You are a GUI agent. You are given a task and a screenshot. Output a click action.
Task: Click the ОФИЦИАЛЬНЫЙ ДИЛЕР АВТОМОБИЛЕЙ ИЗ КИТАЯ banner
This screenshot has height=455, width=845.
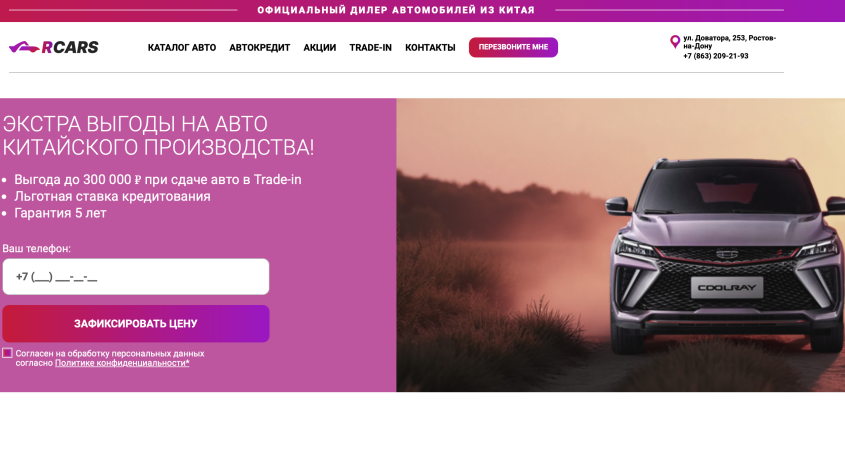(x=396, y=10)
